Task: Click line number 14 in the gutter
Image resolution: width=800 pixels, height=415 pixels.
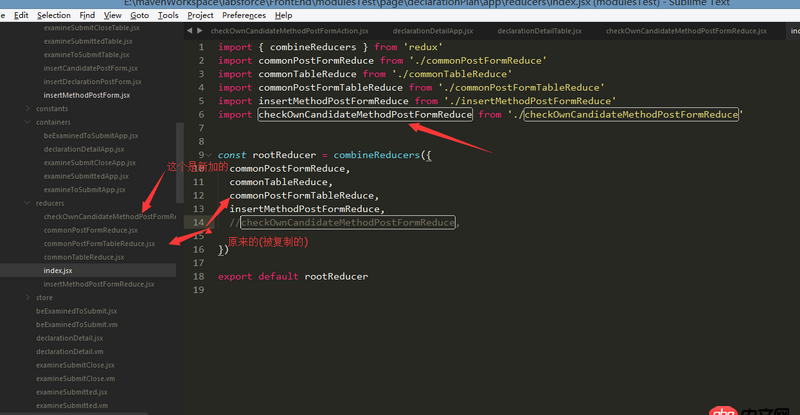Action: tap(198, 222)
